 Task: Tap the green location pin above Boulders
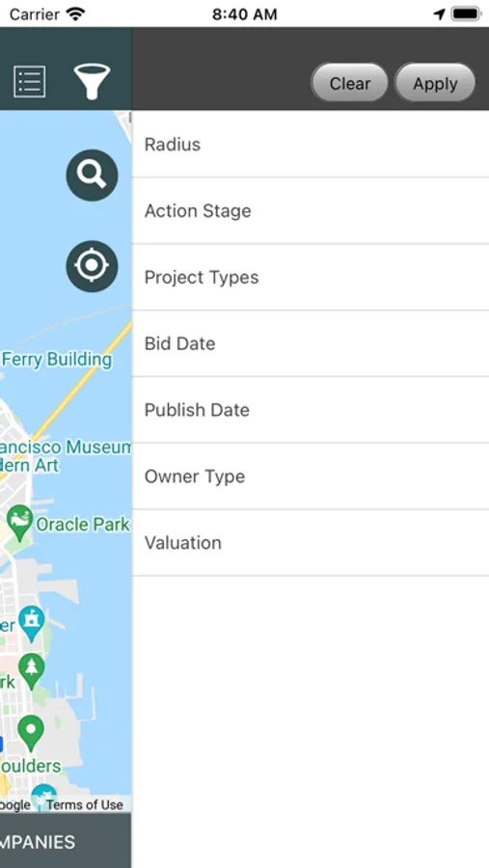click(31, 734)
